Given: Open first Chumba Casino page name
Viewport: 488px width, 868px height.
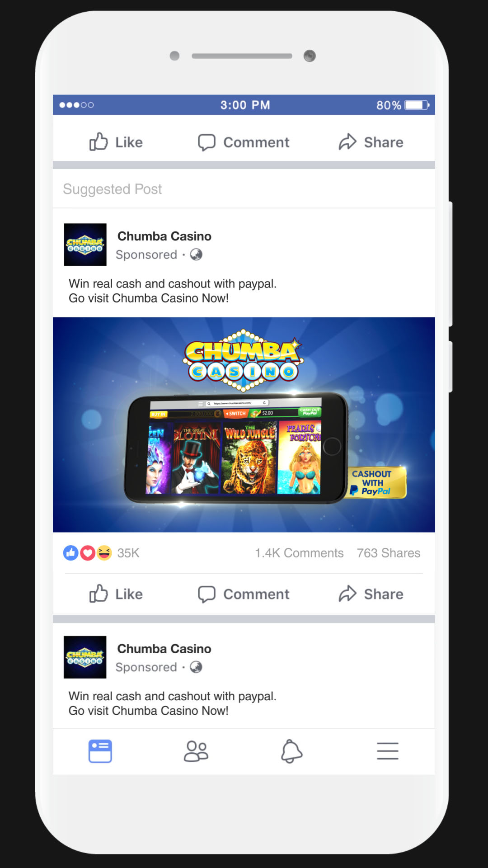Looking at the screenshot, I should (164, 236).
